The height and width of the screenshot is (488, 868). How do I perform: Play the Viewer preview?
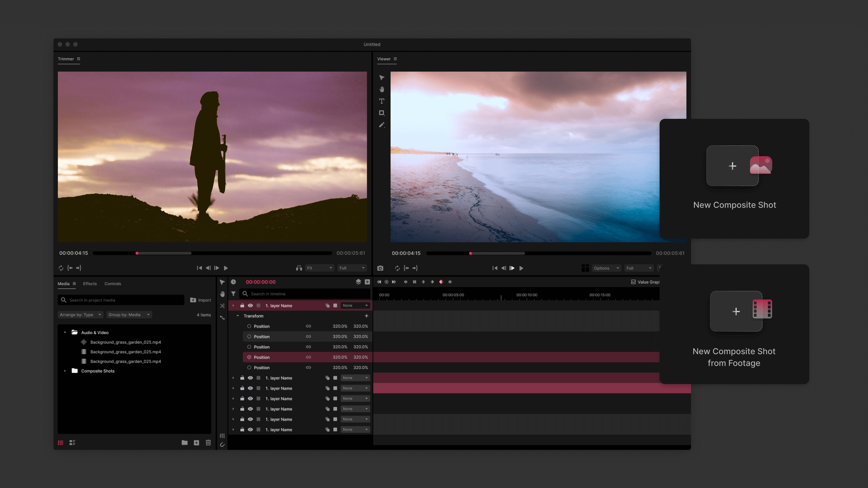(x=521, y=268)
